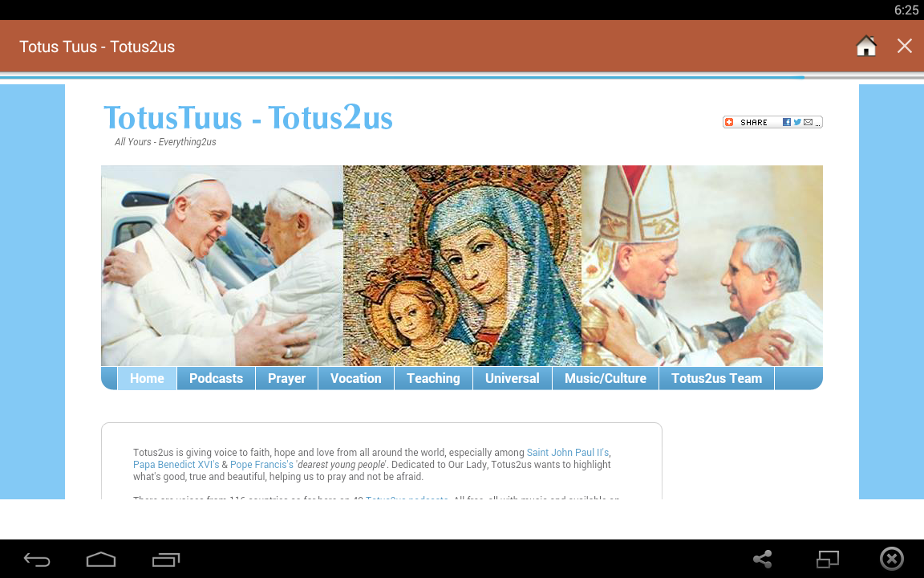924x578 pixels.
Task: Follow the Saint John Paul II's link
Action: click(568, 453)
